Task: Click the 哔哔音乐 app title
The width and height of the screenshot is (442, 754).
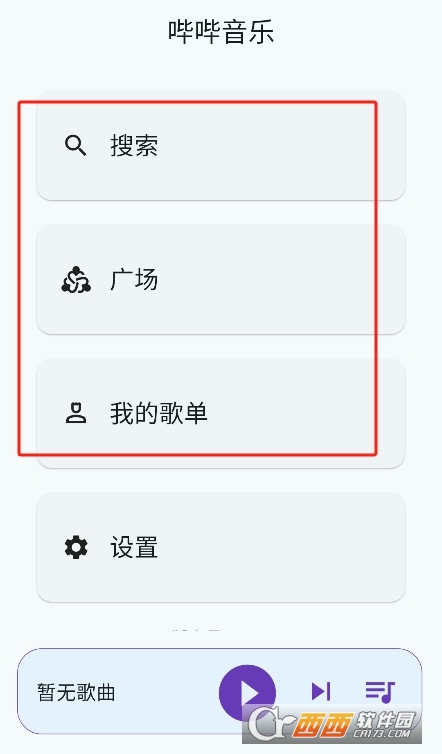Action: click(221, 32)
